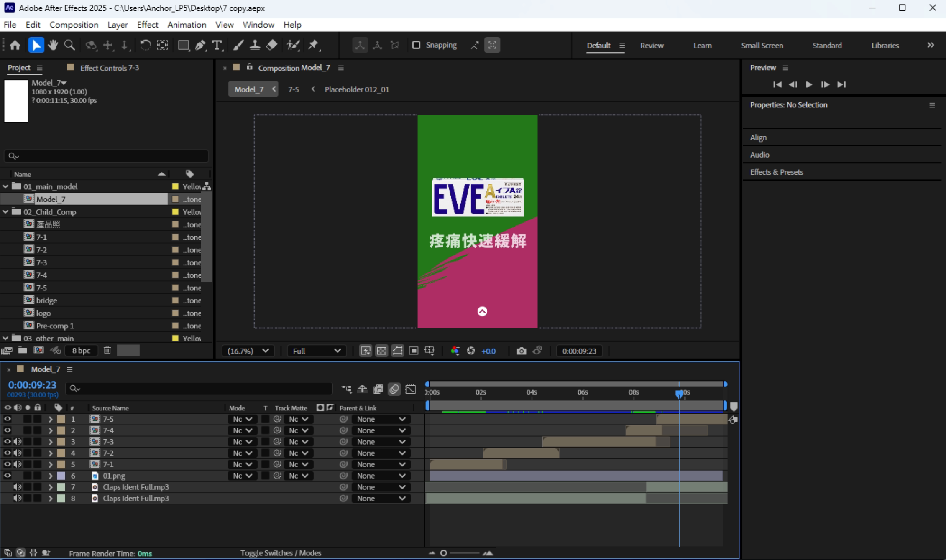The image size is (946, 560).
Task: Create a new composition from Project panel
Action: (38, 350)
